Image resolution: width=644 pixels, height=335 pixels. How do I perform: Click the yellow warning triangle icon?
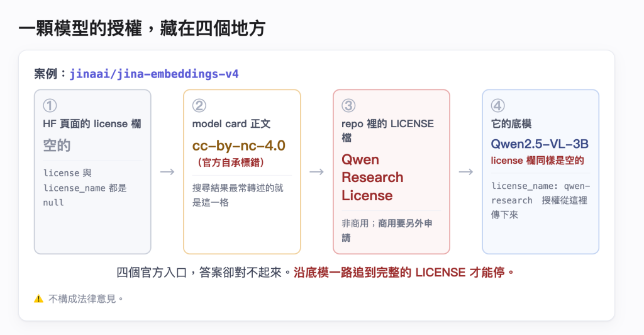(38, 299)
